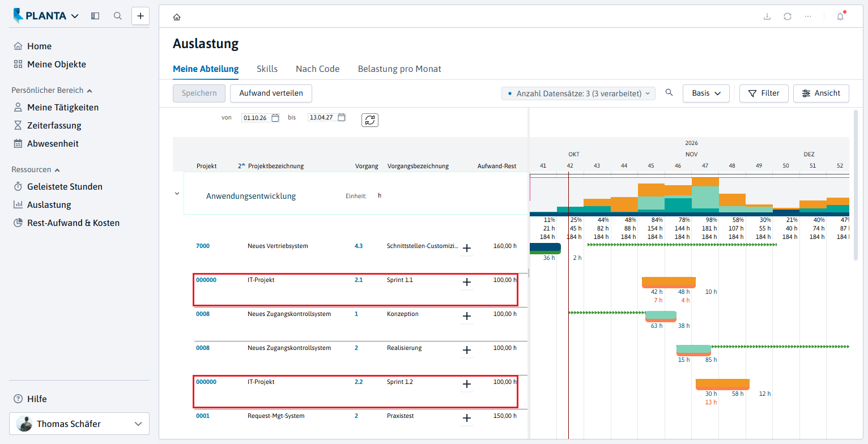The image size is (868, 444).
Task: Toggle the sidebar collapse icon
Action: point(95,16)
